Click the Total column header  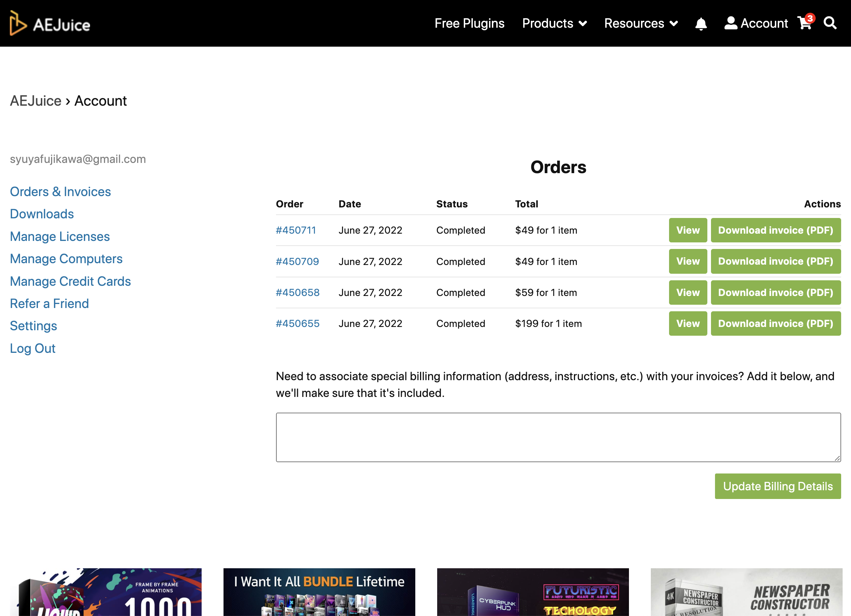tap(526, 204)
